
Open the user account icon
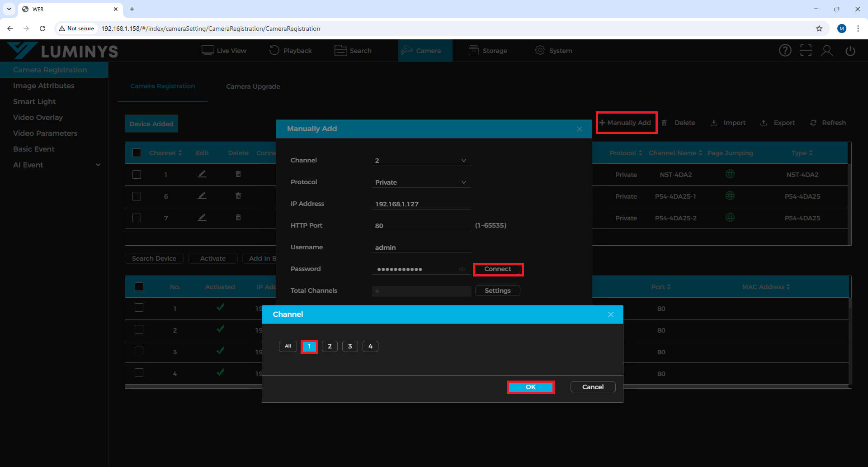(x=827, y=51)
